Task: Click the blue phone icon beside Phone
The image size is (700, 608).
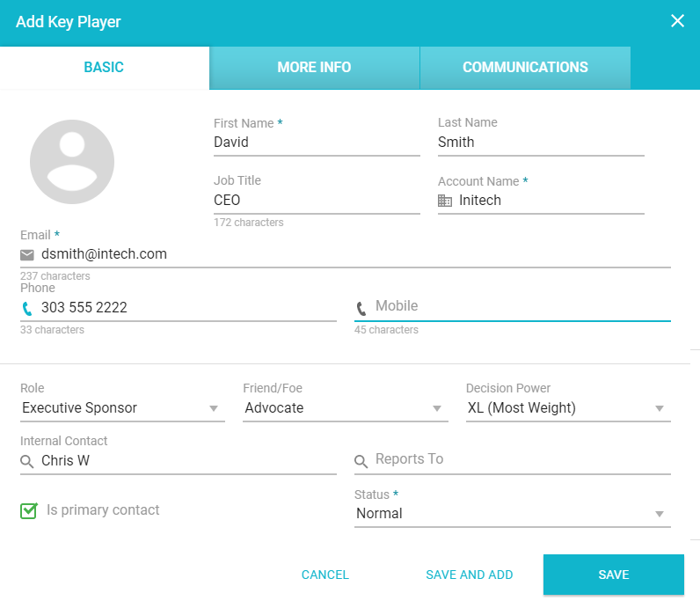Action: click(x=27, y=308)
